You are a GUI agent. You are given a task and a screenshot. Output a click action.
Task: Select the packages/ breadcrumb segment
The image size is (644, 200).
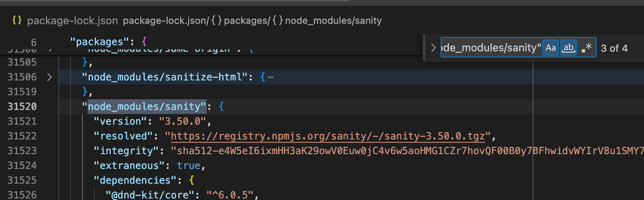247,20
